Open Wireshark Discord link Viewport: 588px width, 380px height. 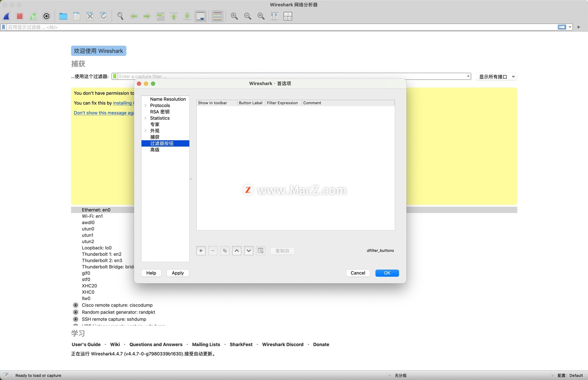pyautogui.click(x=283, y=345)
